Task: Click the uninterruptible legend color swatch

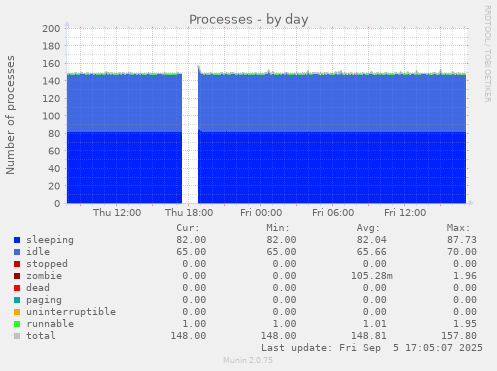Action: pos(17,312)
